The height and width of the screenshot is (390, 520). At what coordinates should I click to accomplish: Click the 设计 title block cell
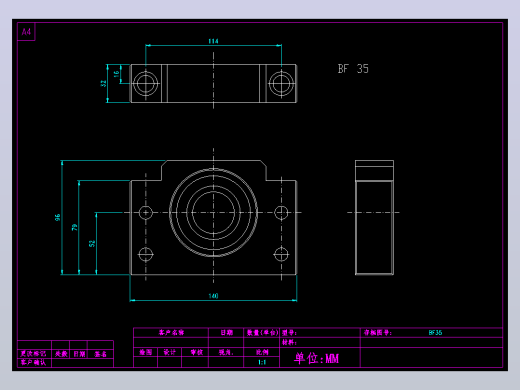[x=170, y=352]
